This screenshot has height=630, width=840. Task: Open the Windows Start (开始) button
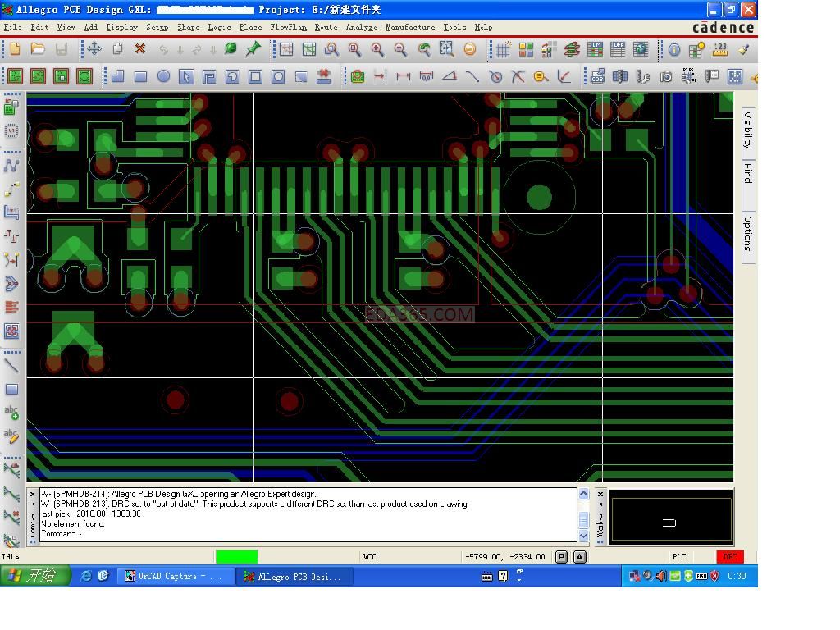point(34,576)
